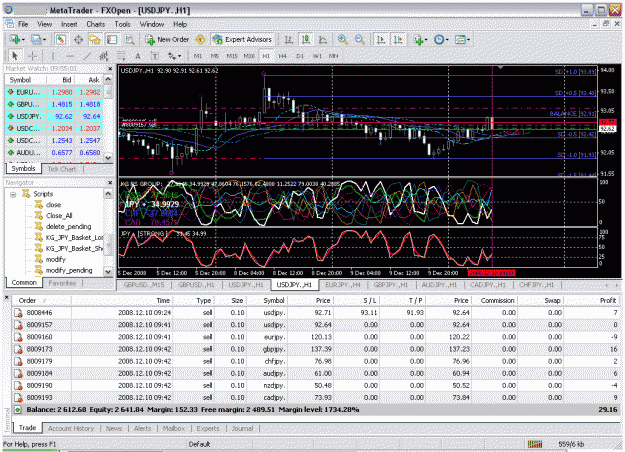
Task: Select the Crosshair cursor tool
Action: point(32,56)
